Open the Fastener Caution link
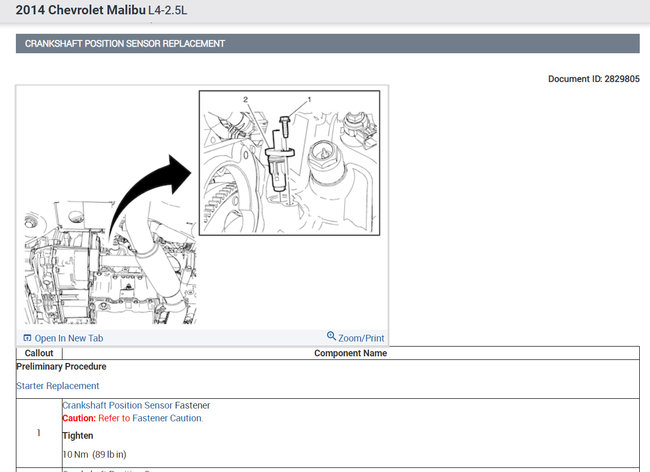 167,418
